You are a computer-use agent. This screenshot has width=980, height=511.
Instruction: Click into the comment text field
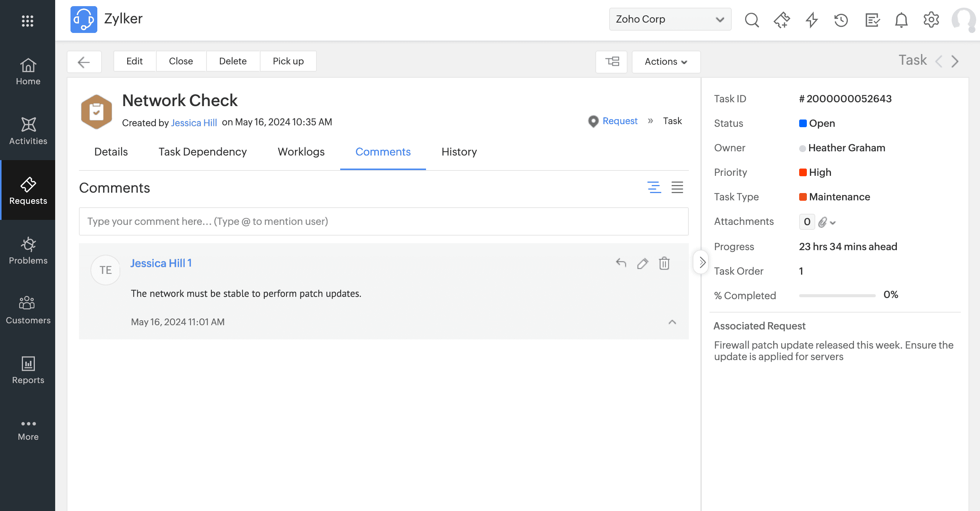pos(383,221)
